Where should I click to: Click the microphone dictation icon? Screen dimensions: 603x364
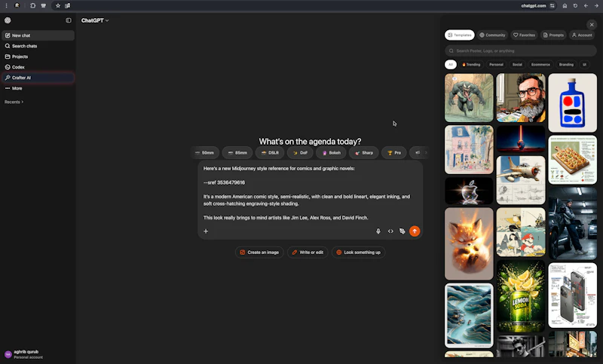click(x=378, y=231)
